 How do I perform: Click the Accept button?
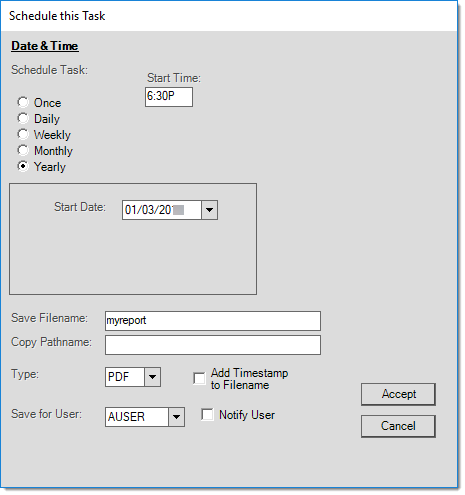[x=398, y=394]
